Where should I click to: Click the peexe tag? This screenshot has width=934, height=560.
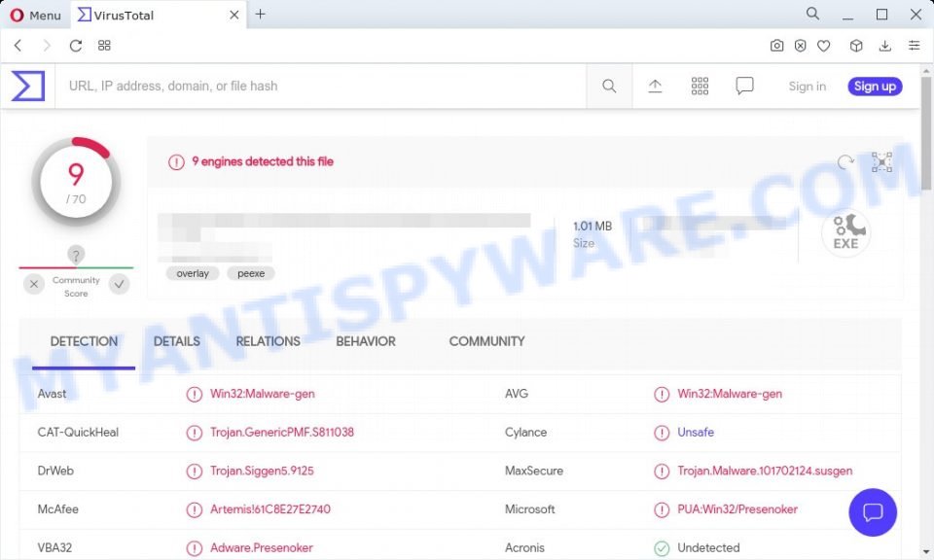click(x=251, y=274)
